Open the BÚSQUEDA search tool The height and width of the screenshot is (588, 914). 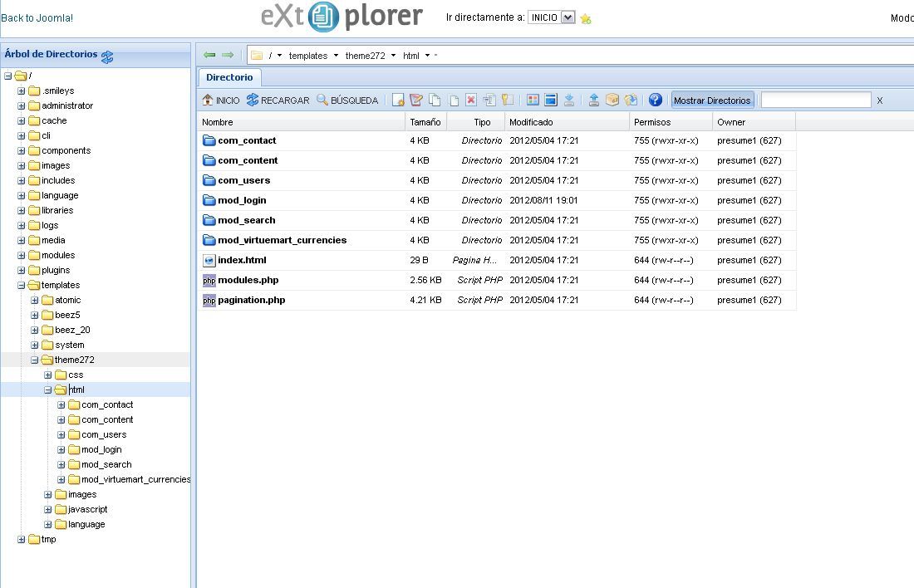pyautogui.click(x=347, y=100)
